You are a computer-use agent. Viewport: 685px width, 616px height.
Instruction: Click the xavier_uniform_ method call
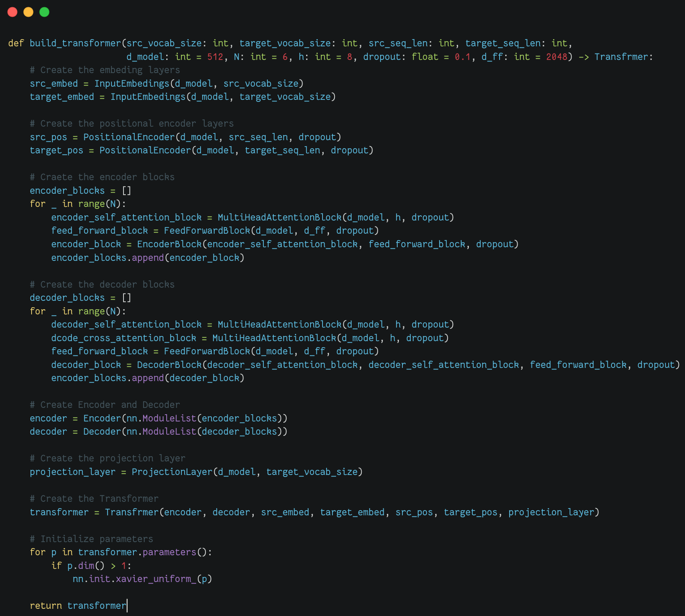[156, 579]
